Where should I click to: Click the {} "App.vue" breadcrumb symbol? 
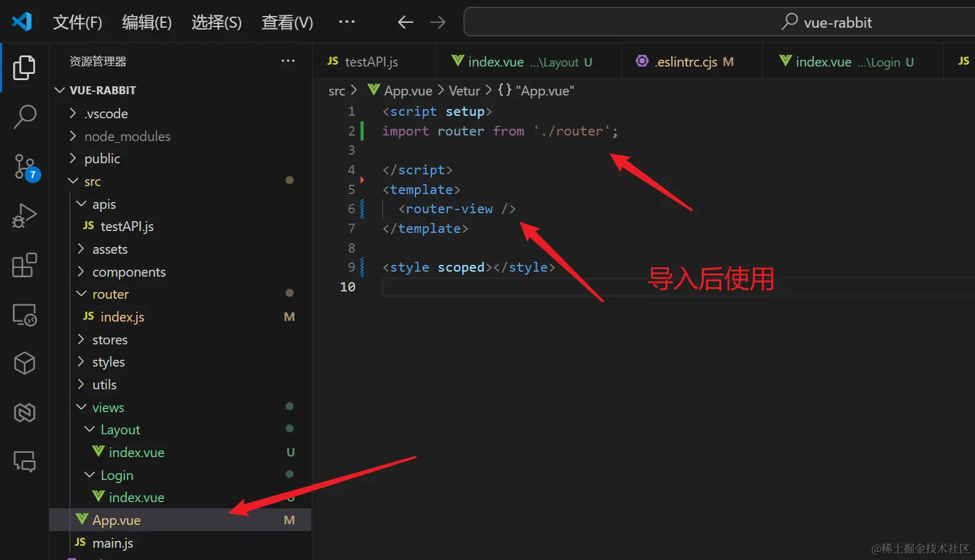[536, 91]
